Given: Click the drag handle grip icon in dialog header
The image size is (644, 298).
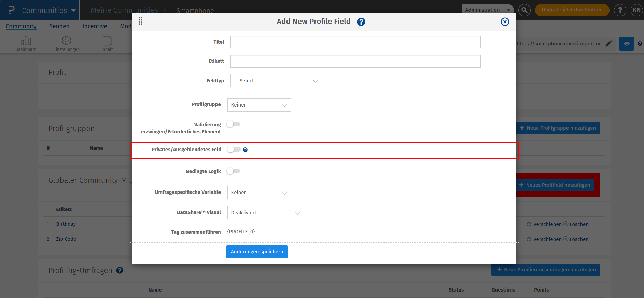Looking at the screenshot, I should pos(140,21).
